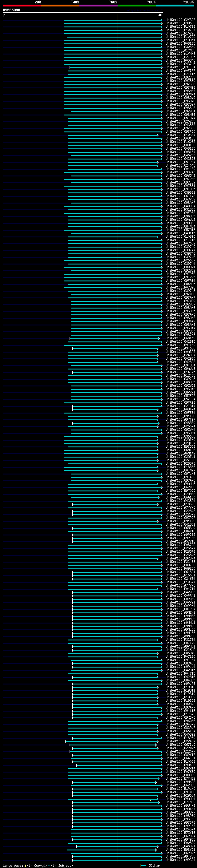Select the UniRef100_P24007 label

click(x=180, y=355)
